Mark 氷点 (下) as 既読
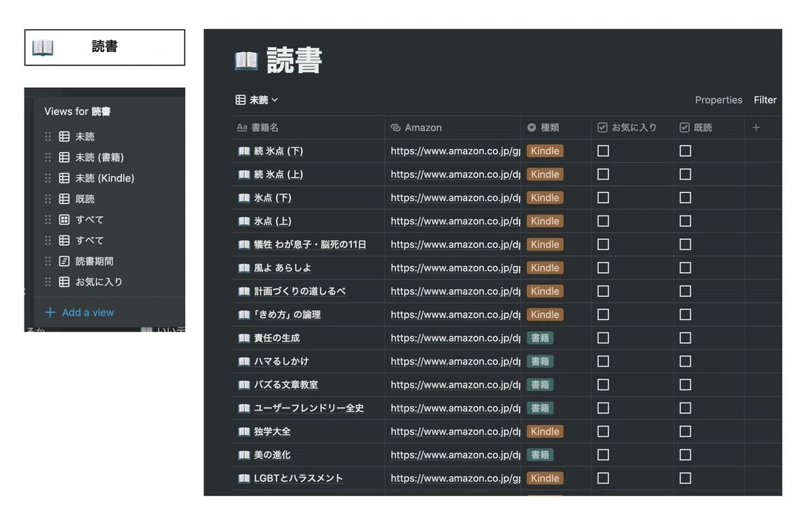This screenshot has width=812, height=521. [685, 198]
